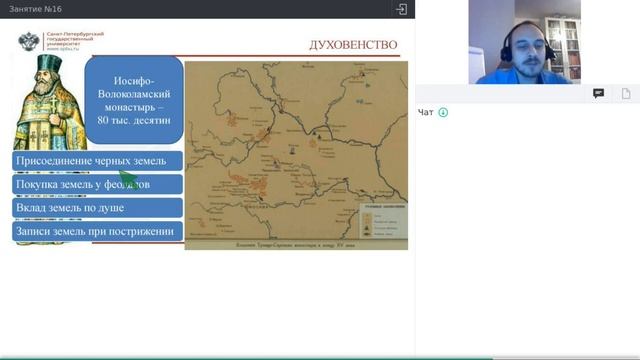This screenshot has width=640, height=360.
Task: Open the documents page icon
Action: 626,93
